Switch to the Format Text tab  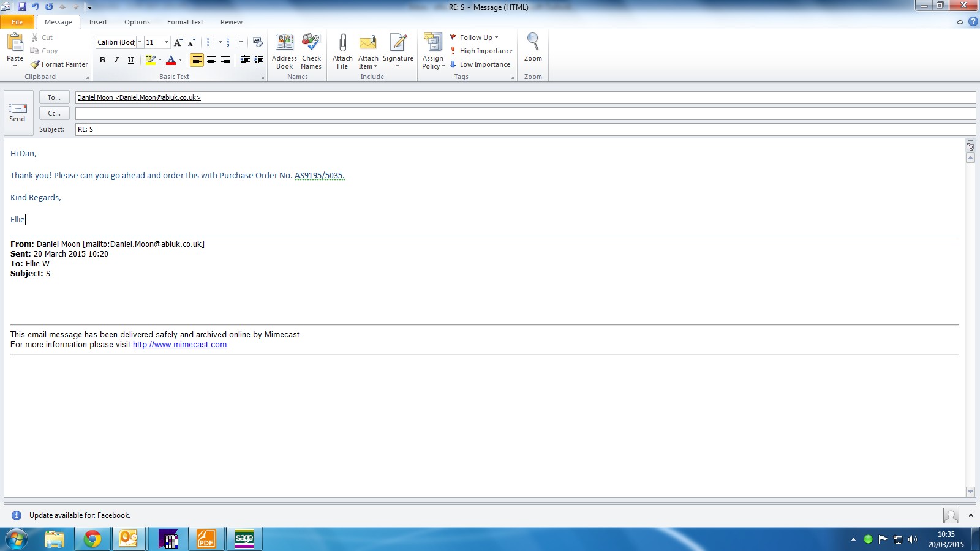click(185, 22)
